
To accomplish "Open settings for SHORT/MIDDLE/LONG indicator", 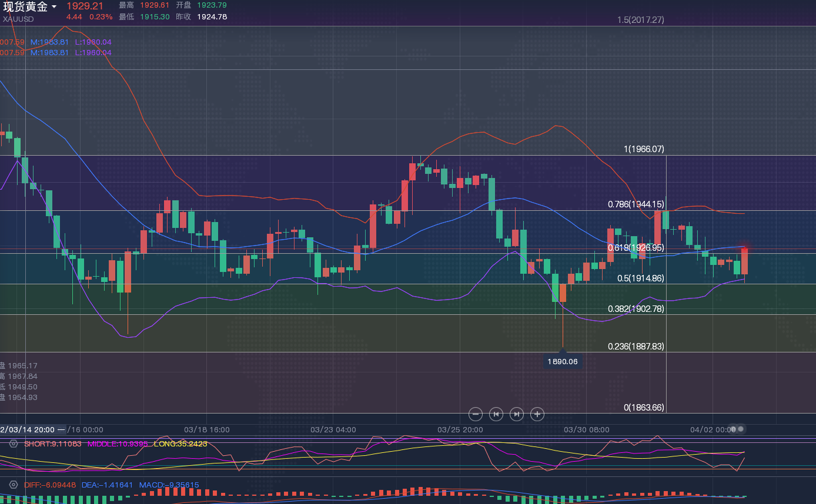I will (x=14, y=443).
